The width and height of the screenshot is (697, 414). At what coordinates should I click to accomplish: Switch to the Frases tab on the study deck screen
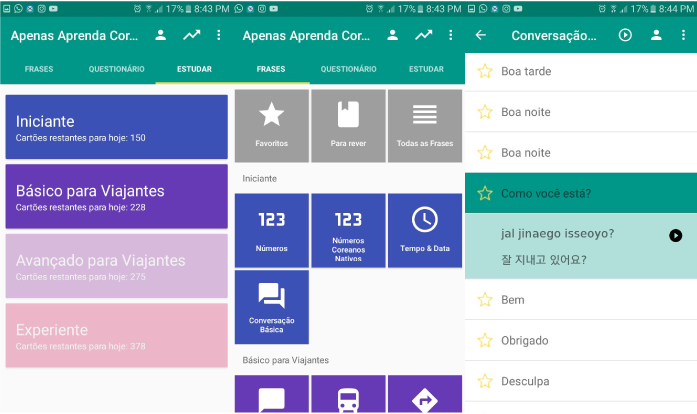[39, 69]
